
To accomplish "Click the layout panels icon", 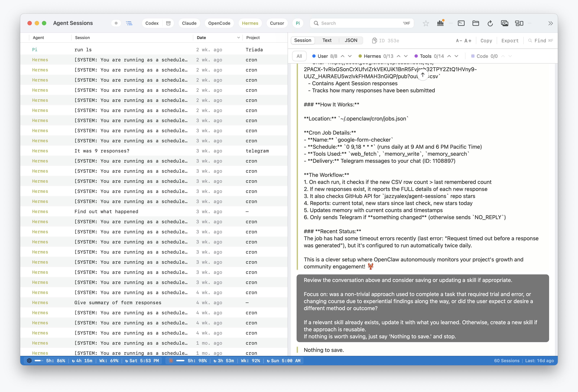I will pos(519,23).
